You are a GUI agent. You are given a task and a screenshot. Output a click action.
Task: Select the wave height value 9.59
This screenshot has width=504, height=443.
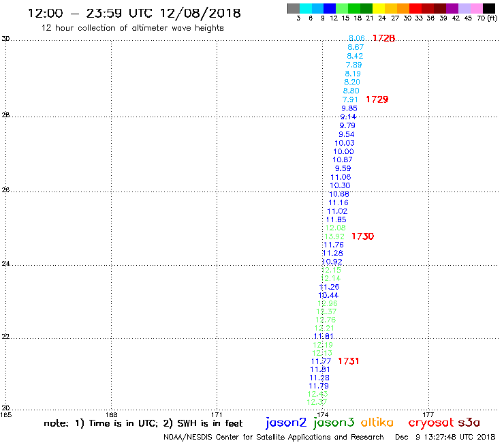point(343,168)
